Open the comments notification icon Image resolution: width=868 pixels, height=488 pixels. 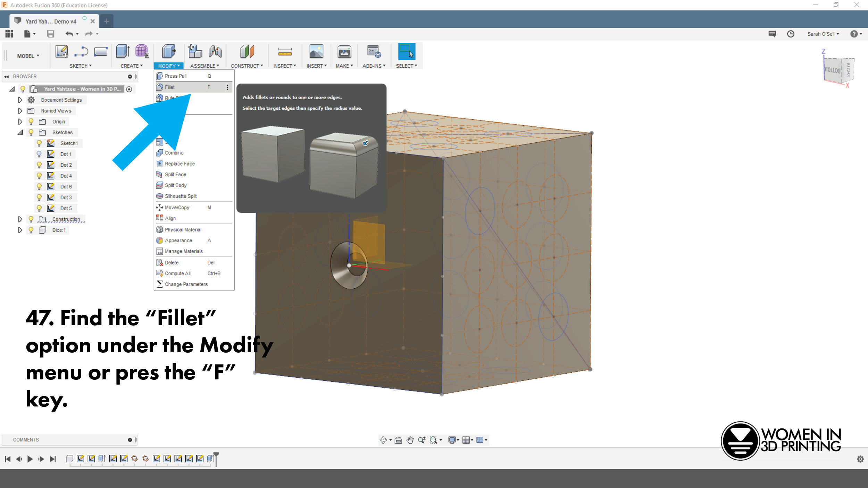pos(772,34)
